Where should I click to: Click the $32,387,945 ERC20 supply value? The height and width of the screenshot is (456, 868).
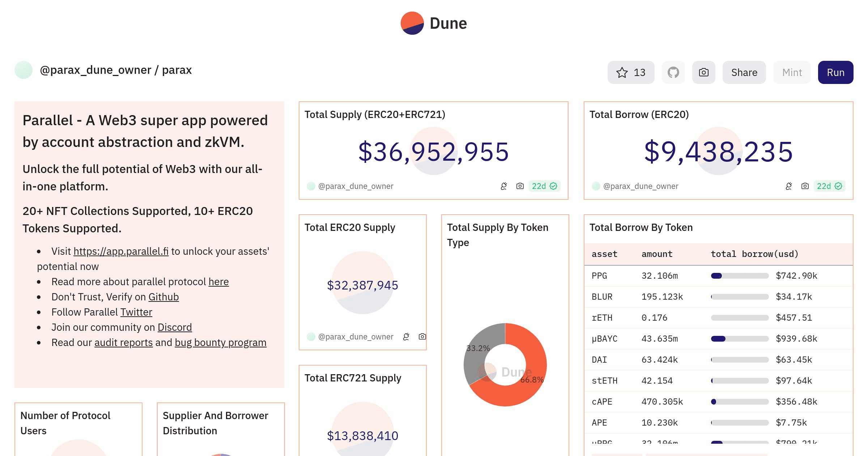click(x=362, y=285)
